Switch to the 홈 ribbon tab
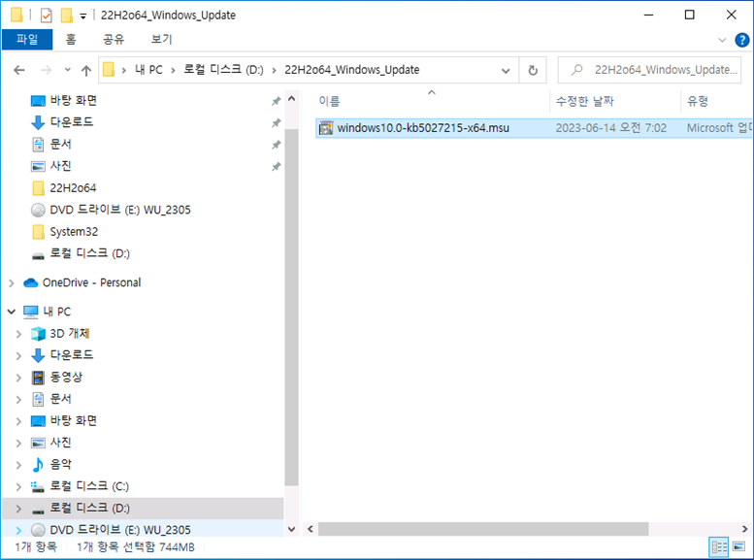This screenshot has width=754, height=560. click(x=71, y=40)
